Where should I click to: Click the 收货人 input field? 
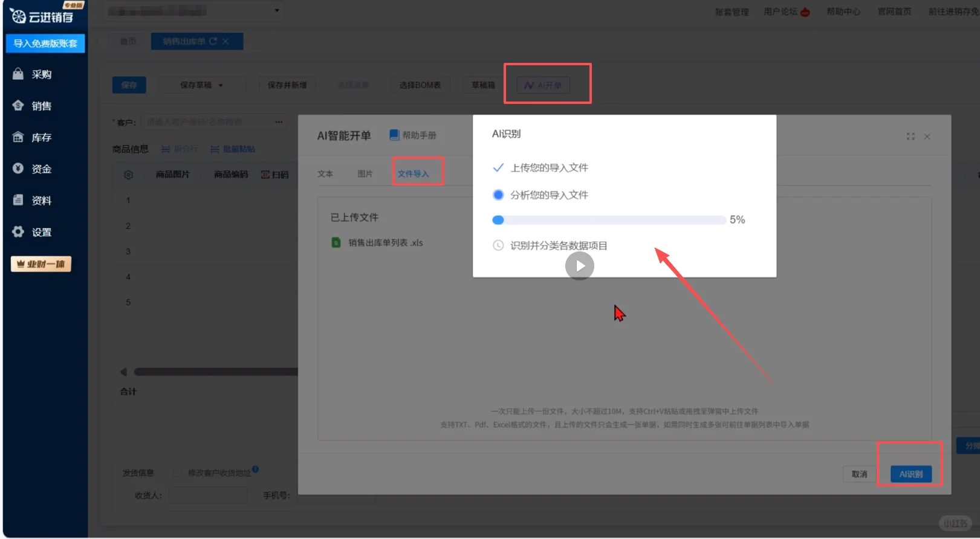click(208, 495)
